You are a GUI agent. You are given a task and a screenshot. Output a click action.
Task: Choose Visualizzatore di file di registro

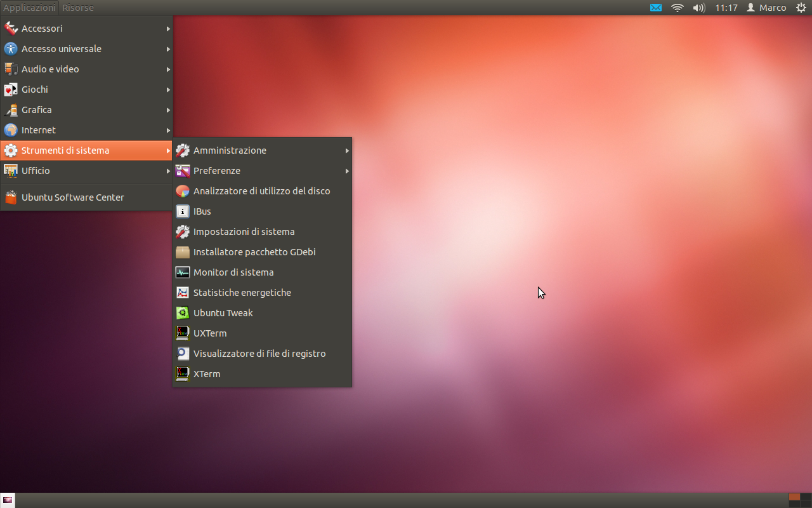click(262, 354)
